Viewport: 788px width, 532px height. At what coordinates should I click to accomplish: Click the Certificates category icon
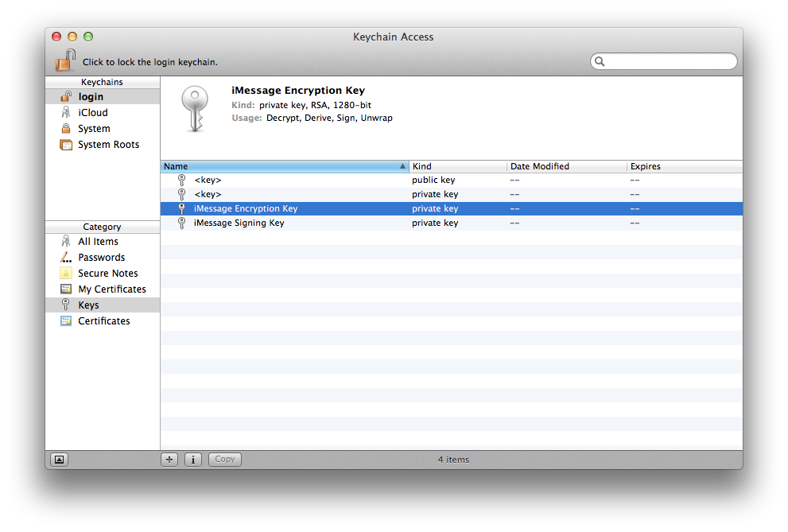coord(66,320)
